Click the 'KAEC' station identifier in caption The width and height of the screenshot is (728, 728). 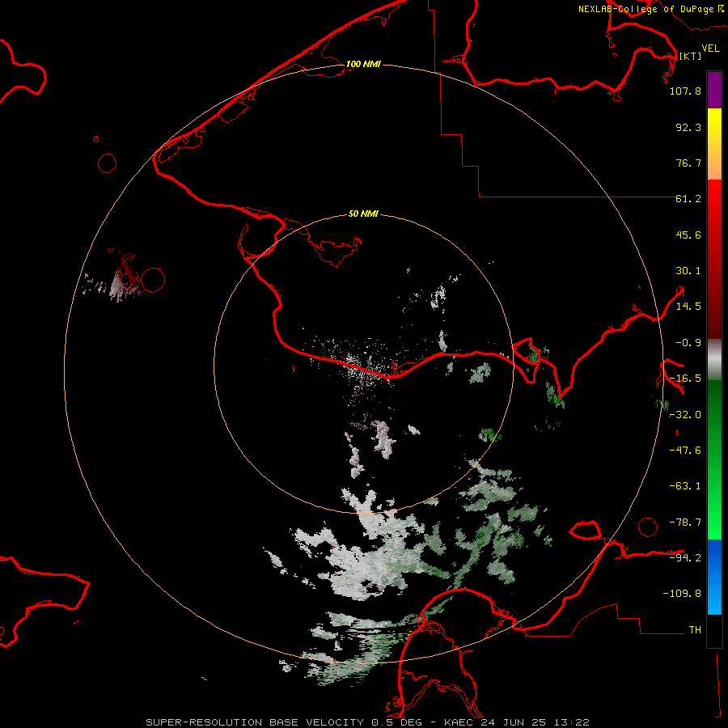coord(460,722)
